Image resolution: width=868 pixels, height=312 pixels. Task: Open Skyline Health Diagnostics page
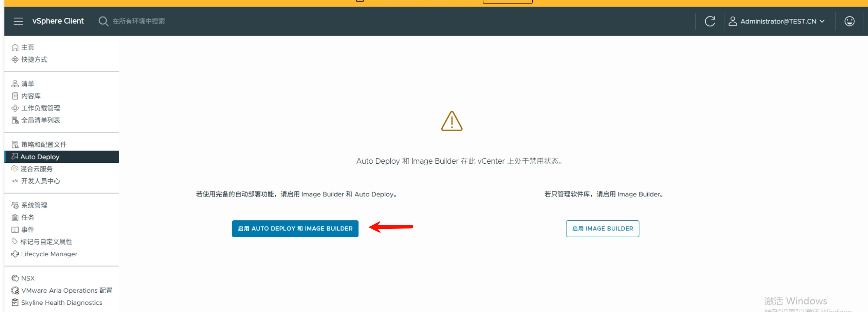62,303
